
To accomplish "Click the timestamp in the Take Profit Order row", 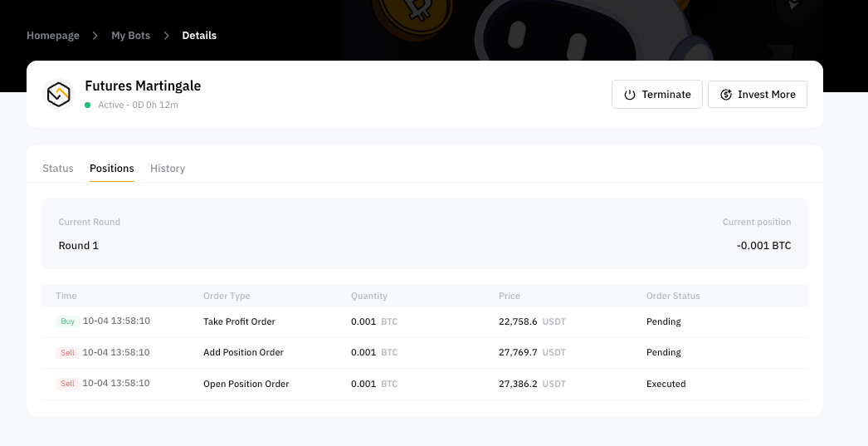I will click(116, 321).
